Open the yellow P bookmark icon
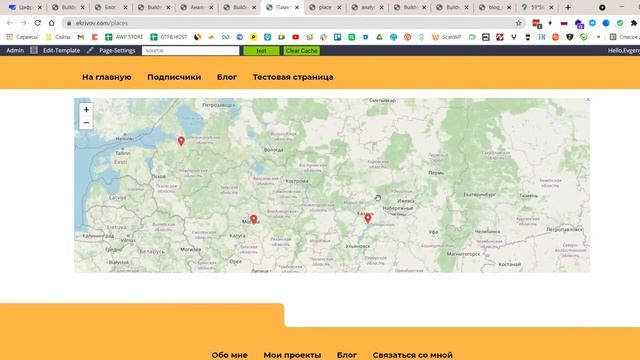This screenshot has width=640, height=360. 253,37
